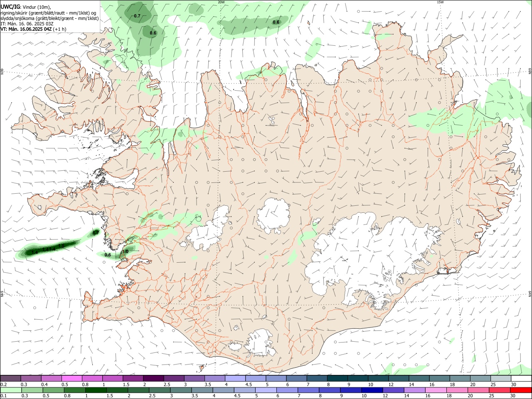Click the 0.6 label just below the 0.7

click(x=153, y=33)
